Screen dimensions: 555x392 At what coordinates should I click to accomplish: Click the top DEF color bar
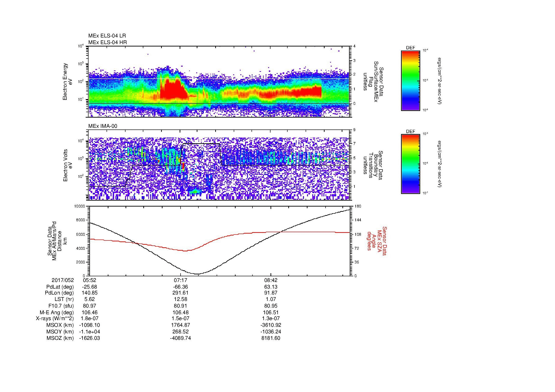410,80
